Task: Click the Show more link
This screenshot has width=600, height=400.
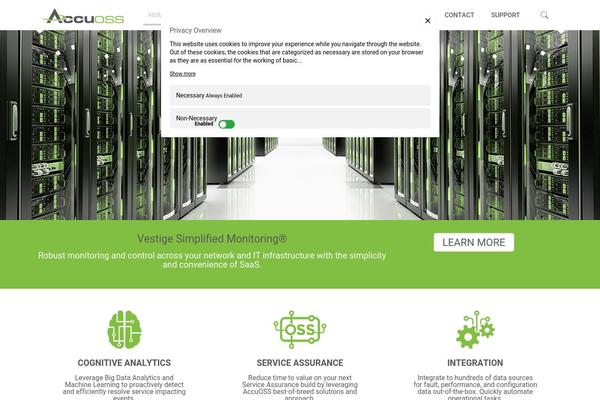Action: (183, 73)
